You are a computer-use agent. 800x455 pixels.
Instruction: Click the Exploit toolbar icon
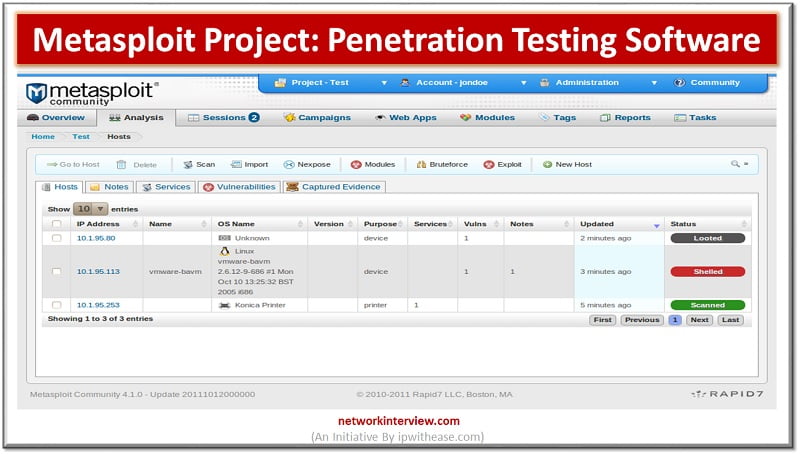[489, 164]
